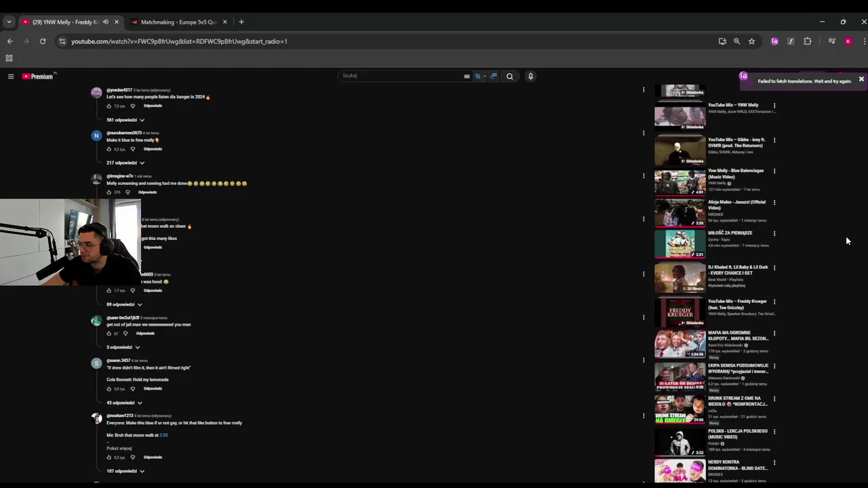The width and height of the screenshot is (868, 488).
Task: Expand the 43 odpowiedzi replies
Action: click(x=125, y=403)
